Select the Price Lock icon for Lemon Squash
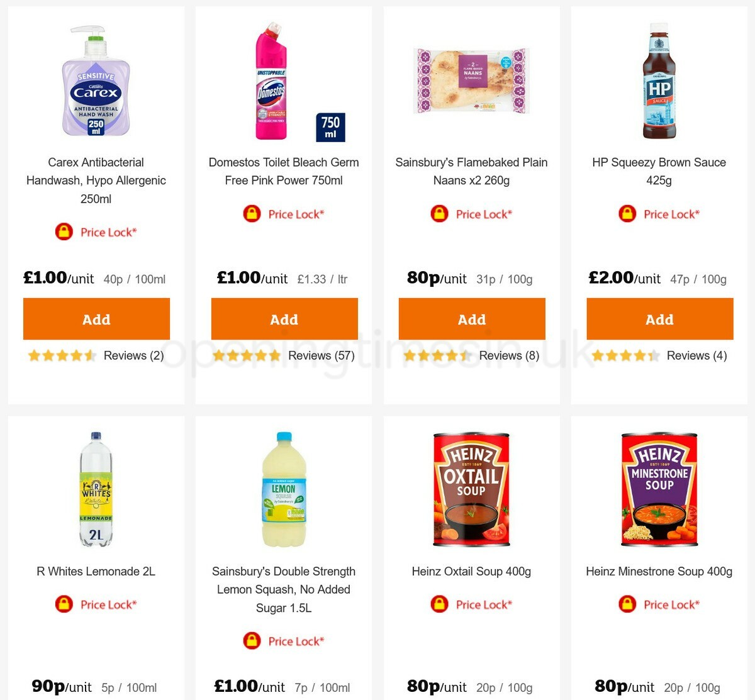Image resolution: width=755 pixels, height=700 pixels. (252, 641)
